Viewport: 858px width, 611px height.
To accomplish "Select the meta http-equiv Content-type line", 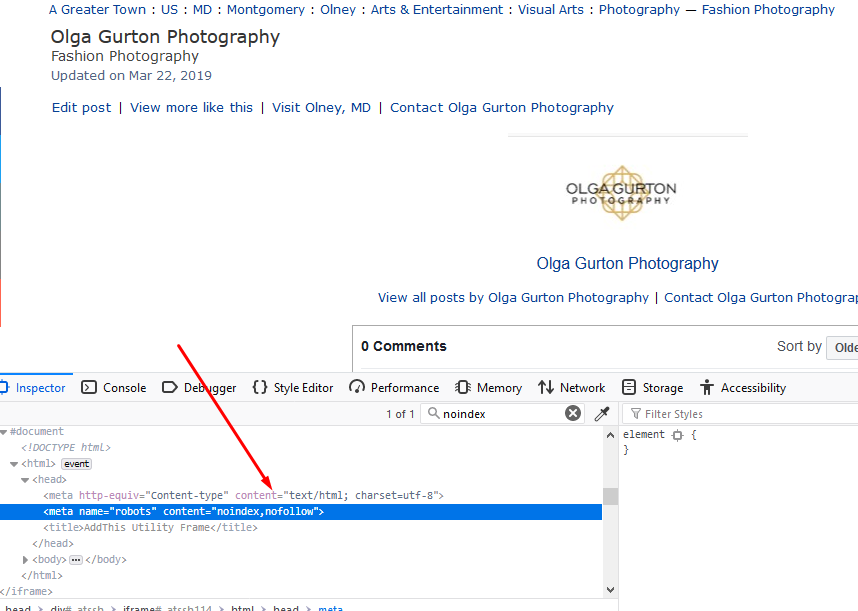I will [244, 496].
